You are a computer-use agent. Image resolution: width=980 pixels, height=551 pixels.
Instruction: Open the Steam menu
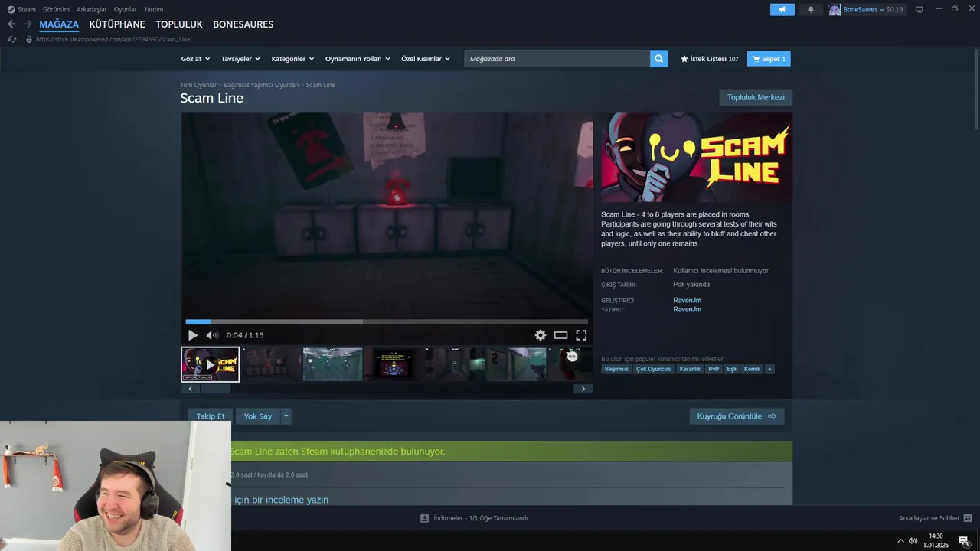coord(21,9)
